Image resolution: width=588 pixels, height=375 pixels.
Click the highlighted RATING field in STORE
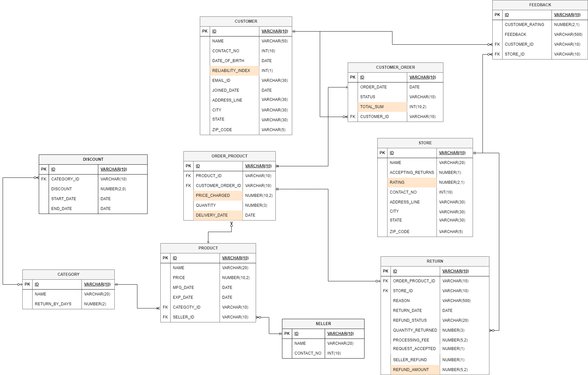click(412, 182)
